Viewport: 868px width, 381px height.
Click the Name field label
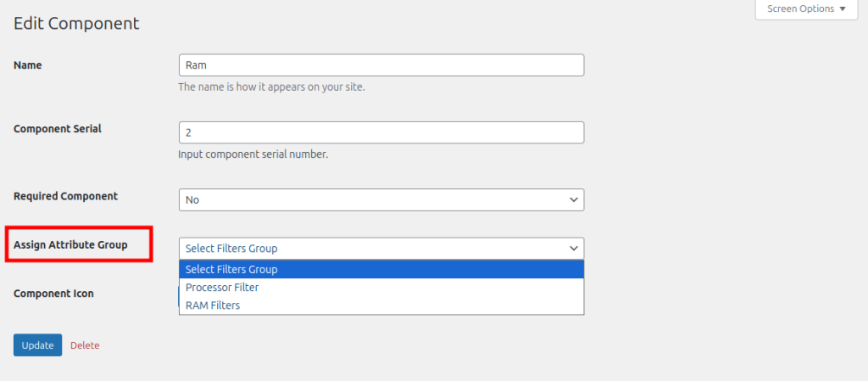(x=28, y=65)
